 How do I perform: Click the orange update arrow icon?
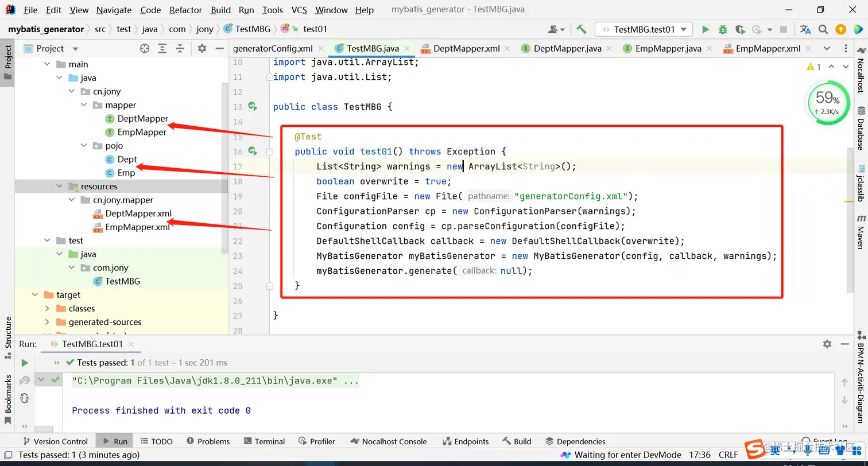coord(840,29)
